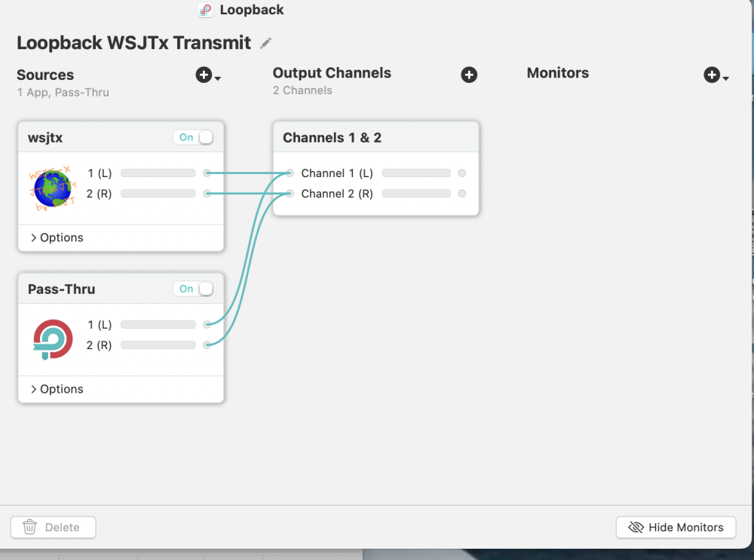The height and width of the screenshot is (560, 754).
Task: Click the pencil icon to rename the device
Action: (x=265, y=43)
